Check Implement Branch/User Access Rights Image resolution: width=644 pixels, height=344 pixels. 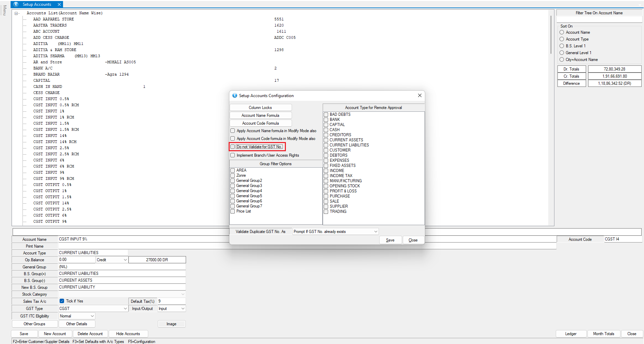click(x=233, y=155)
